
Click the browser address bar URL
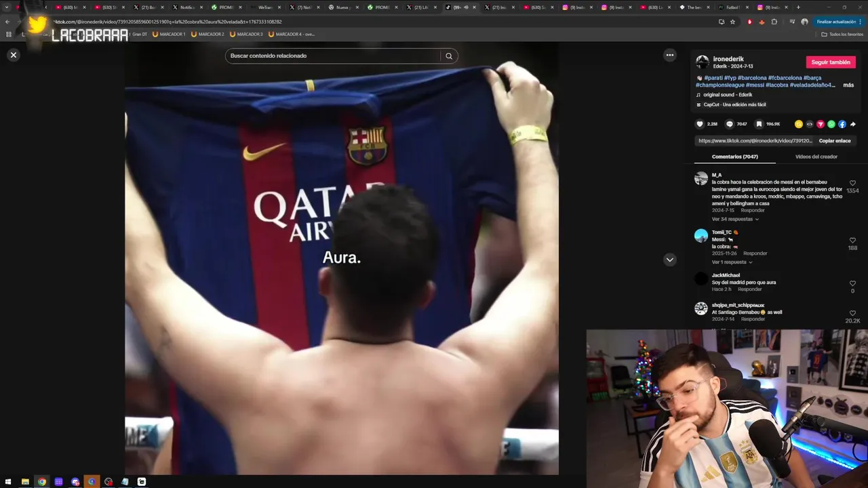pyautogui.click(x=166, y=22)
